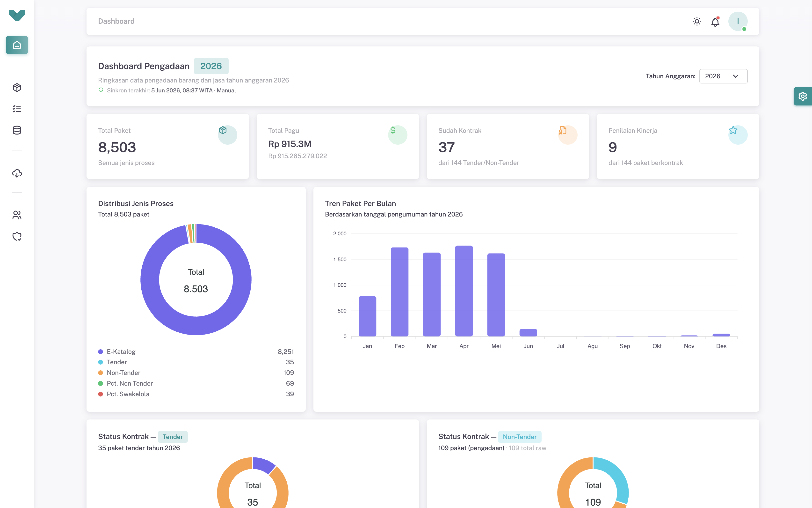The image size is (812, 508).
Task: Open notifications bell icon
Action: (715, 22)
